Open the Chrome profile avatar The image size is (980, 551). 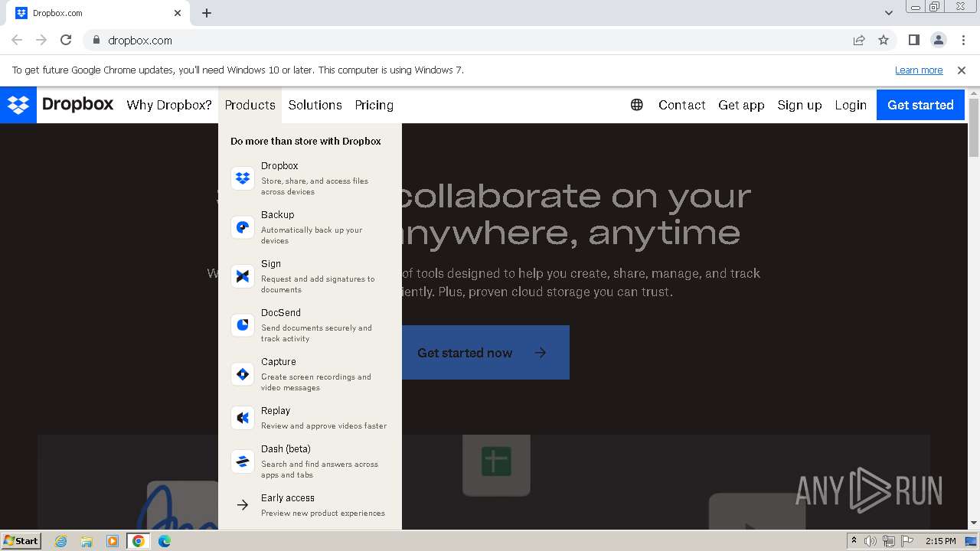(939, 41)
